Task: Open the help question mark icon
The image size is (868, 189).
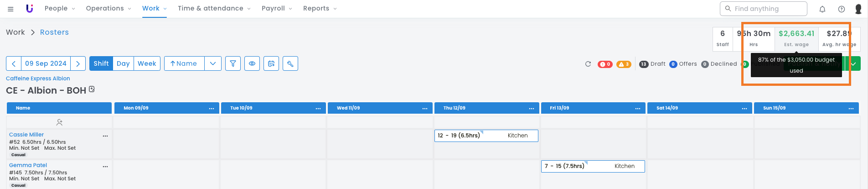Action: [x=842, y=9]
